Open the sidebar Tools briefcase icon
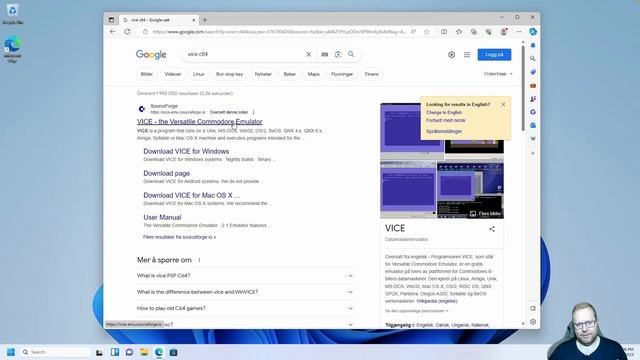The width and height of the screenshot is (640, 360). click(x=533, y=86)
